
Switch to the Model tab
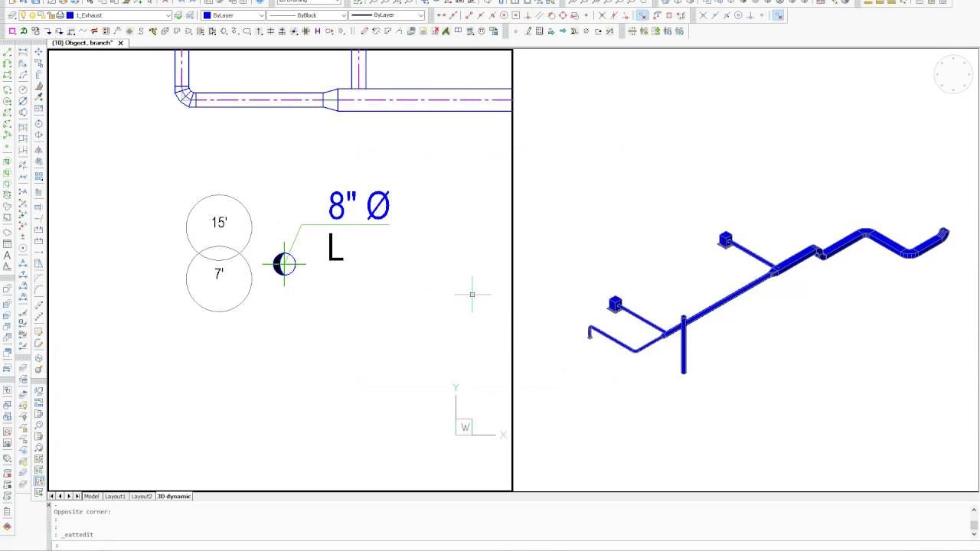tap(92, 497)
